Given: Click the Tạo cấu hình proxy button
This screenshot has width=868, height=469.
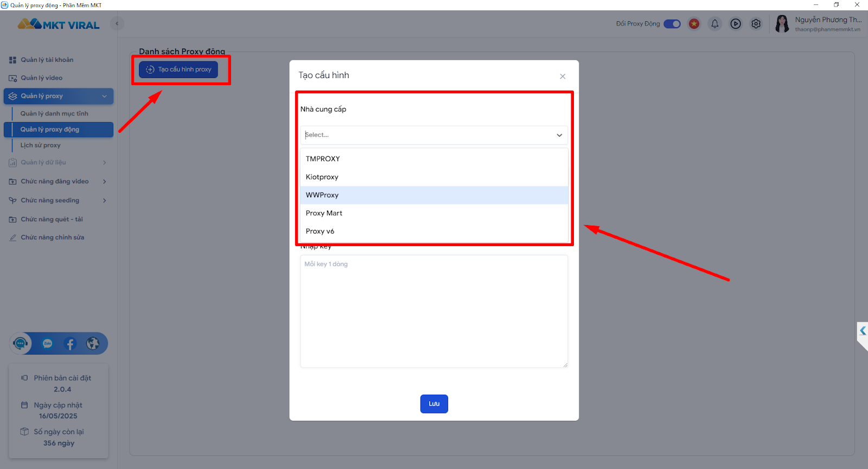Looking at the screenshot, I should point(178,69).
